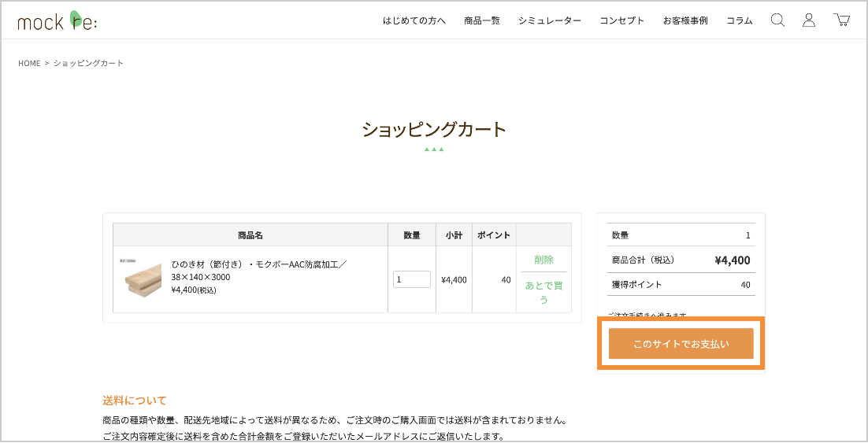
Task: Select シミュレーター in the top menu
Action: pos(550,21)
